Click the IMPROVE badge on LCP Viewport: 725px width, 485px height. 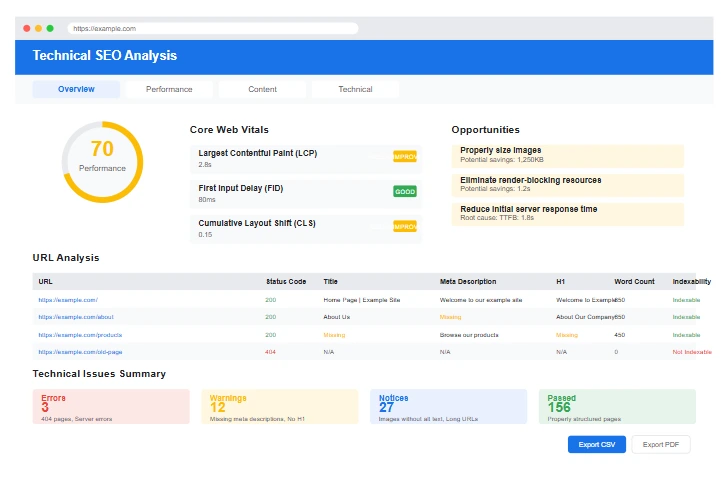click(x=405, y=157)
